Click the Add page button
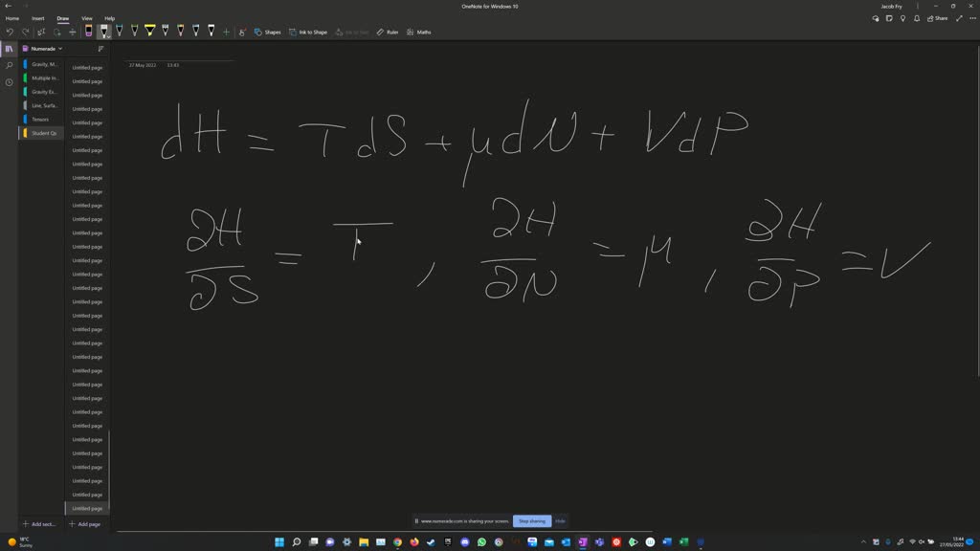 pos(85,524)
